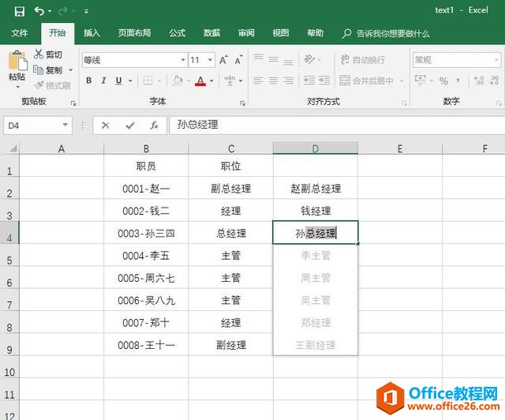This screenshot has height=420, width=505.
Task: Click the select all corner triangle
Action: 13,148
